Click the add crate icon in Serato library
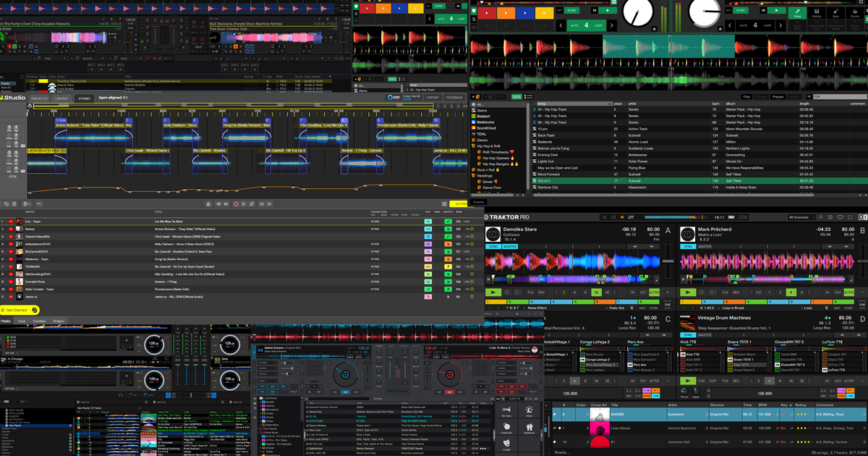 [x=476, y=97]
